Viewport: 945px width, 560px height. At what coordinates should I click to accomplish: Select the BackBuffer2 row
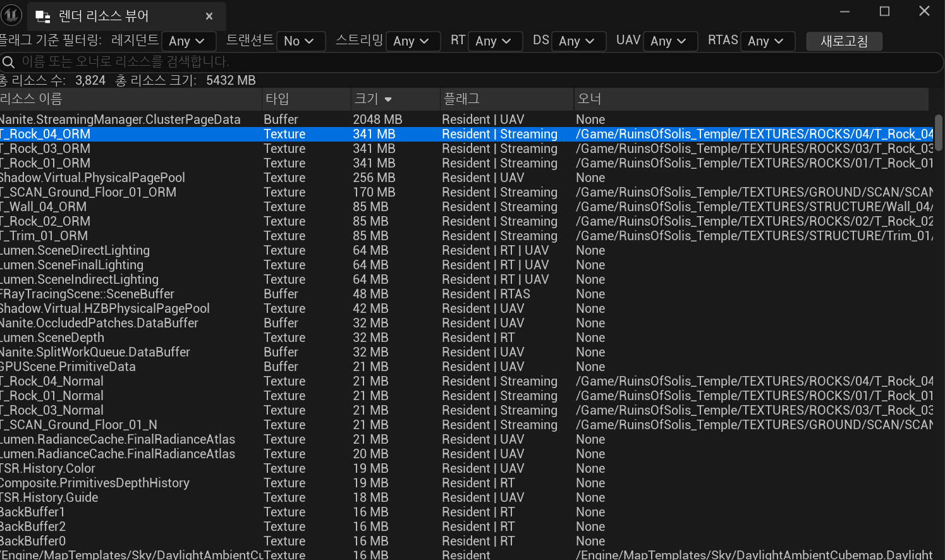click(x=466, y=527)
